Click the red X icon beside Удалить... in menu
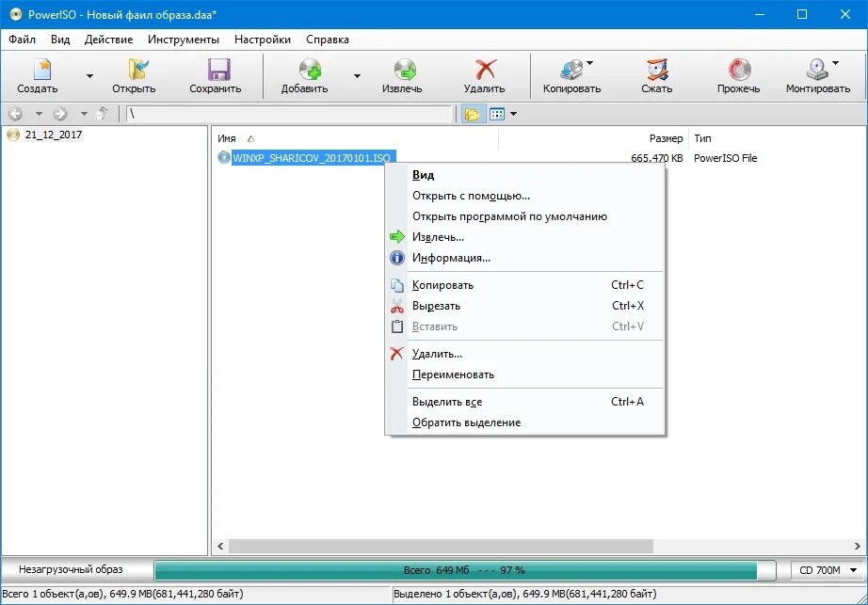Screen dimensions: 868x605 (x=396, y=354)
